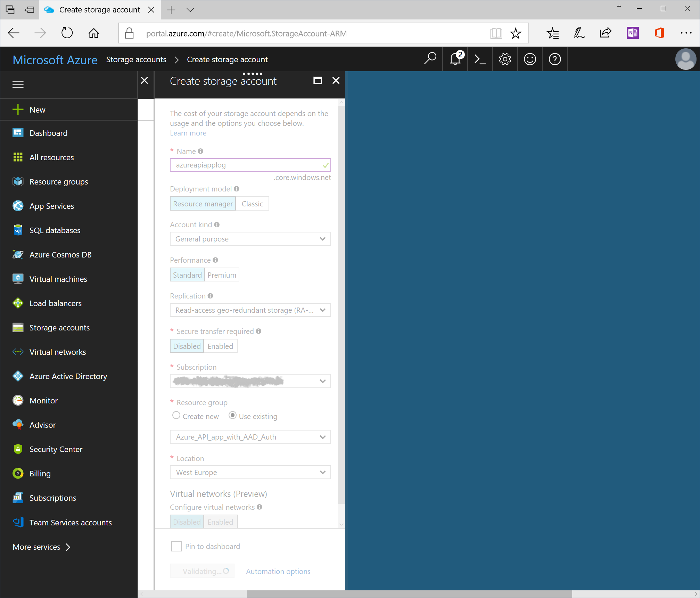Image resolution: width=700 pixels, height=598 pixels.
Task: Open the Automation options link
Action: [278, 572]
